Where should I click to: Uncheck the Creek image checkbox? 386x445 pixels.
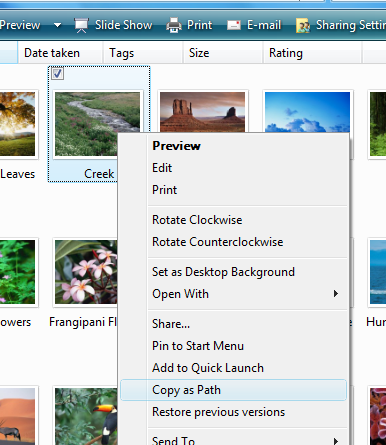click(x=58, y=74)
